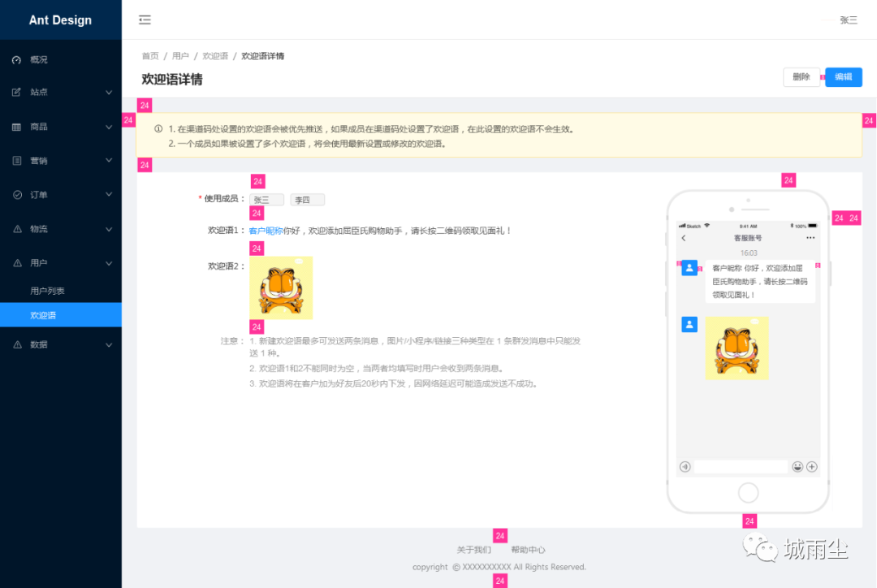Expand the 商品 submenu chevron

click(x=109, y=127)
